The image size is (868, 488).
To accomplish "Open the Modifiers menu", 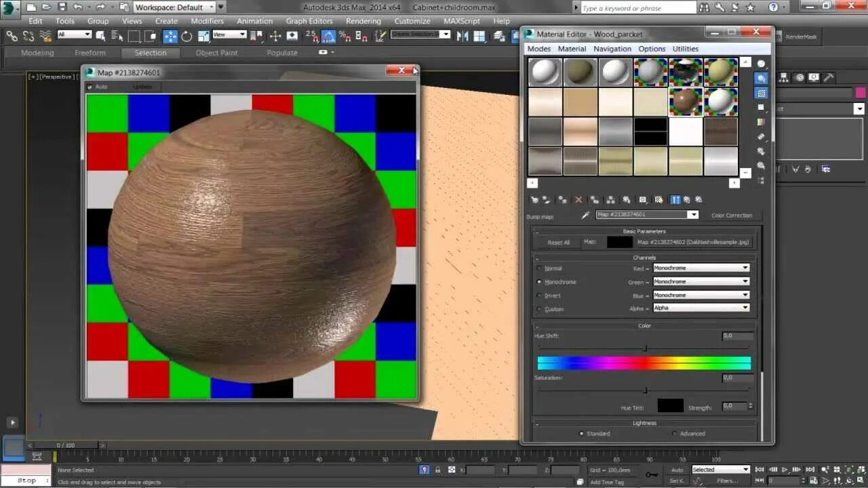I will coord(207,21).
